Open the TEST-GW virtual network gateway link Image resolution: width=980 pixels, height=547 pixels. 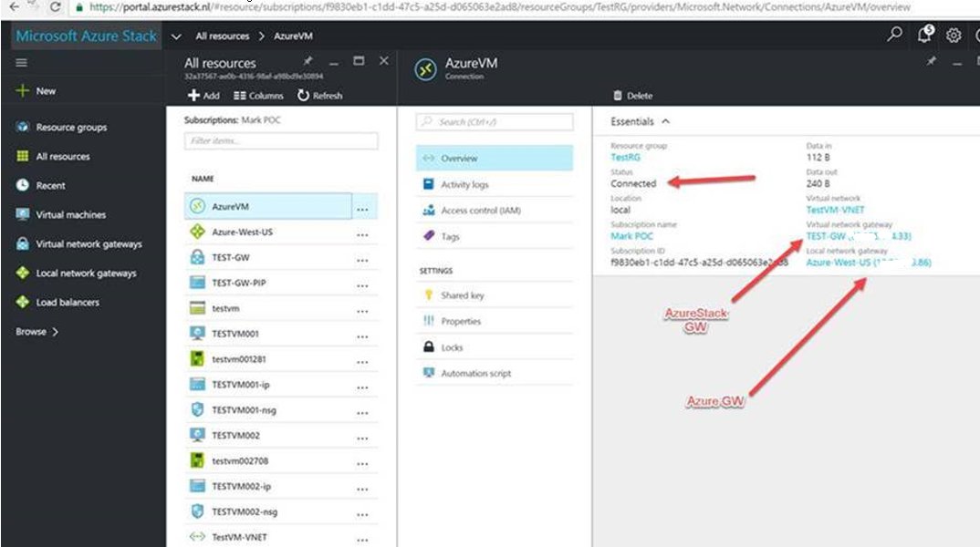click(859, 236)
